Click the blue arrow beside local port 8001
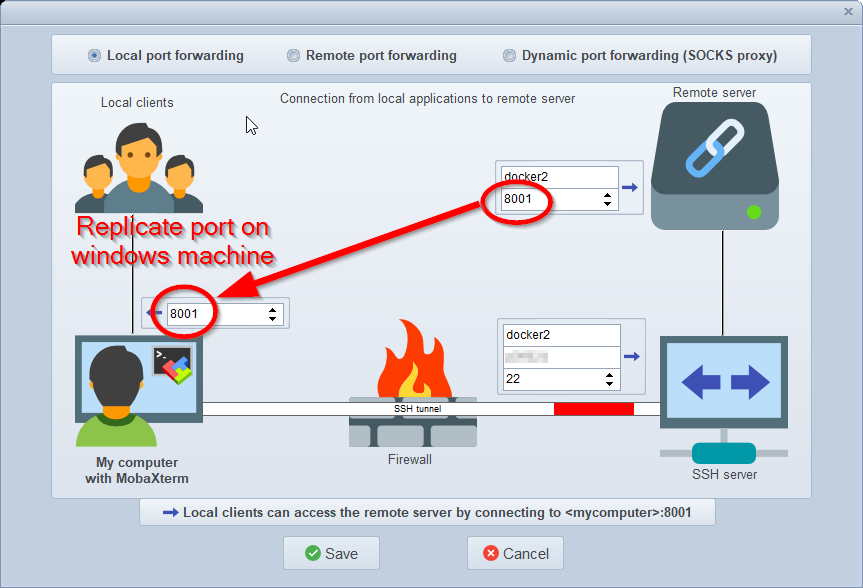Image resolution: width=863 pixels, height=588 pixels. pos(155,313)
